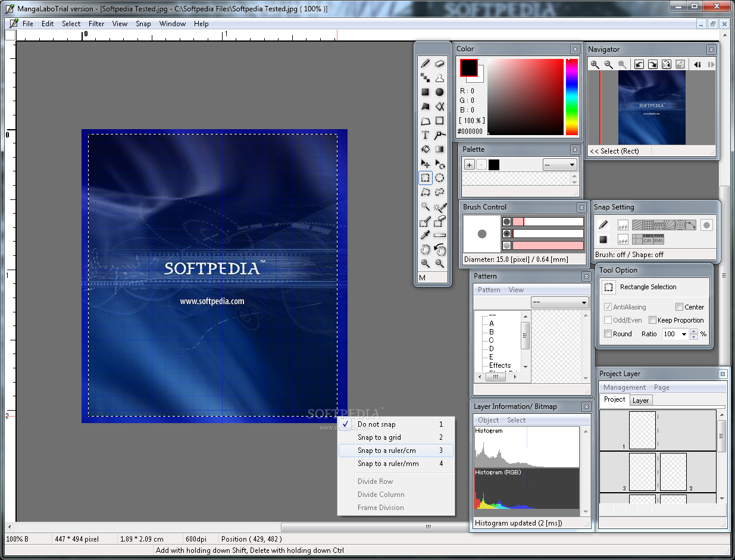Toggle the second brush control circle button
735x560 pixels.
point(506,233)
